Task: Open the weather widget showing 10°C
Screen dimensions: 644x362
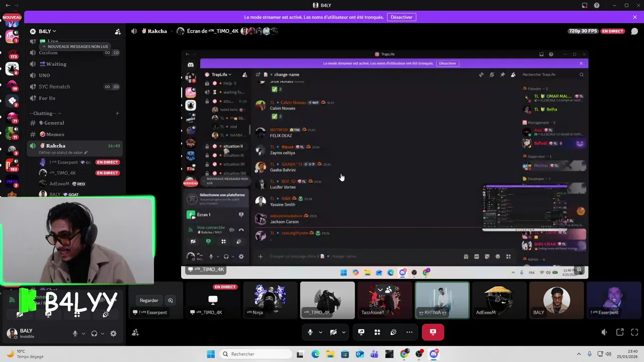Action: pyautogui.click(x=25, y=354)
